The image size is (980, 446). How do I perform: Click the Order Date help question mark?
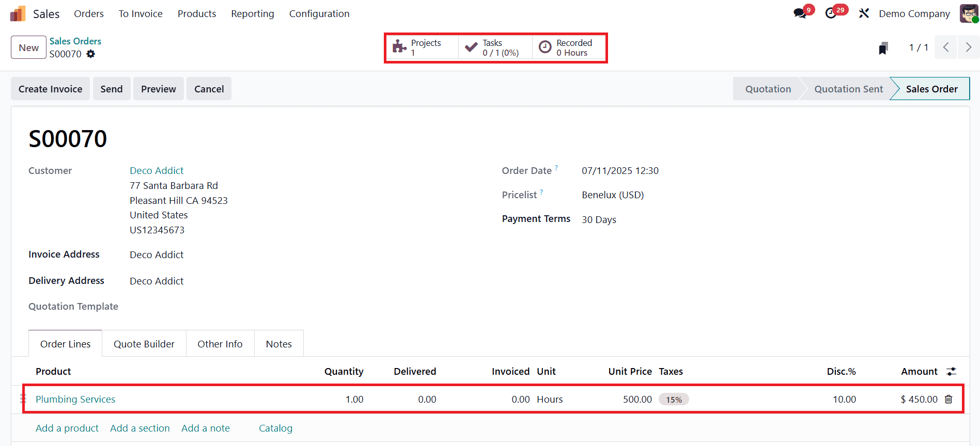click(556, 167)
